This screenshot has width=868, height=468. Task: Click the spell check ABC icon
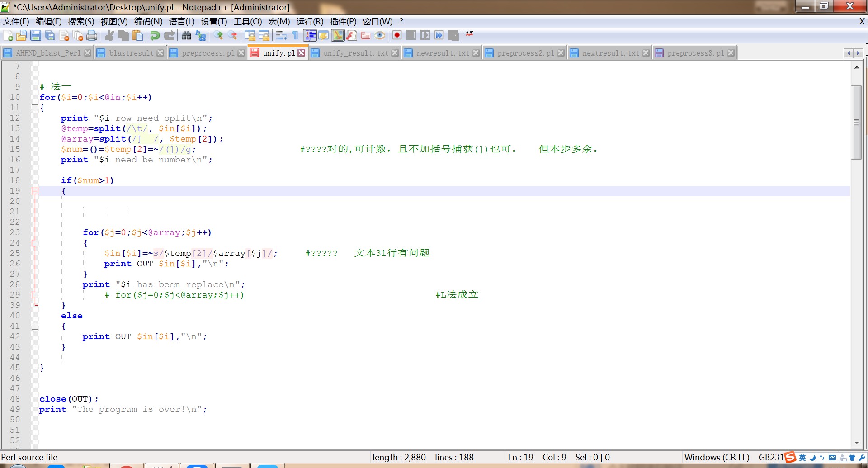[470, 34]
